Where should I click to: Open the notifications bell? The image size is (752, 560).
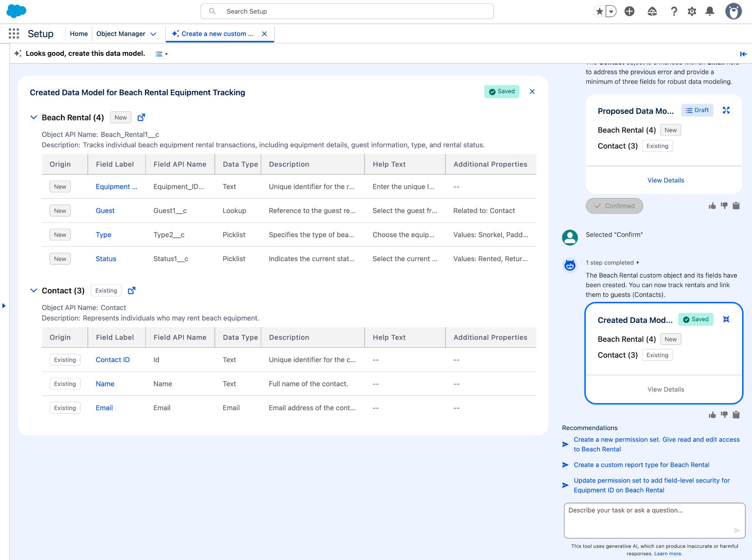click(x=710, y=11)
